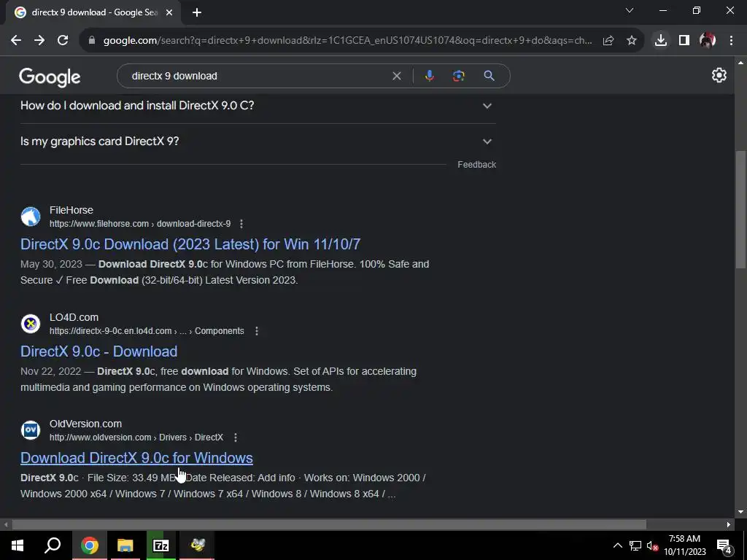
Task: Open the Windows Start menu
Action: [18, 545]
